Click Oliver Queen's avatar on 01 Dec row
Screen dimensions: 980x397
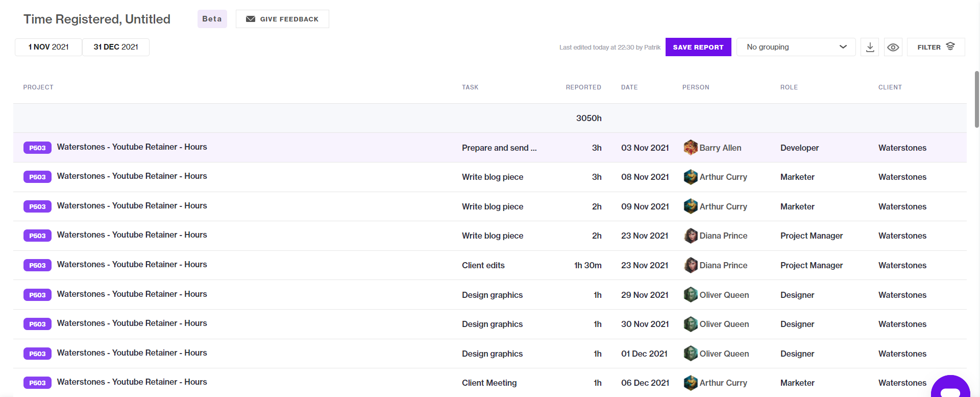pos(691,354)
